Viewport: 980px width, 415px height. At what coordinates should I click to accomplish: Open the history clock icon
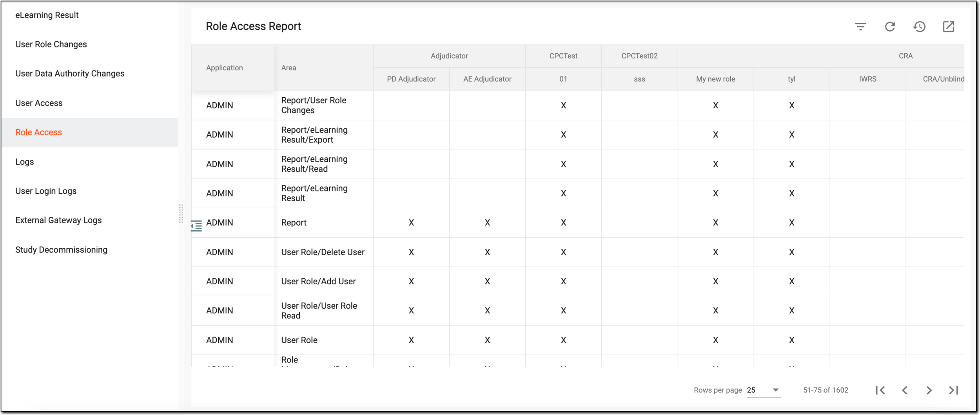click(x=919, y=27)
